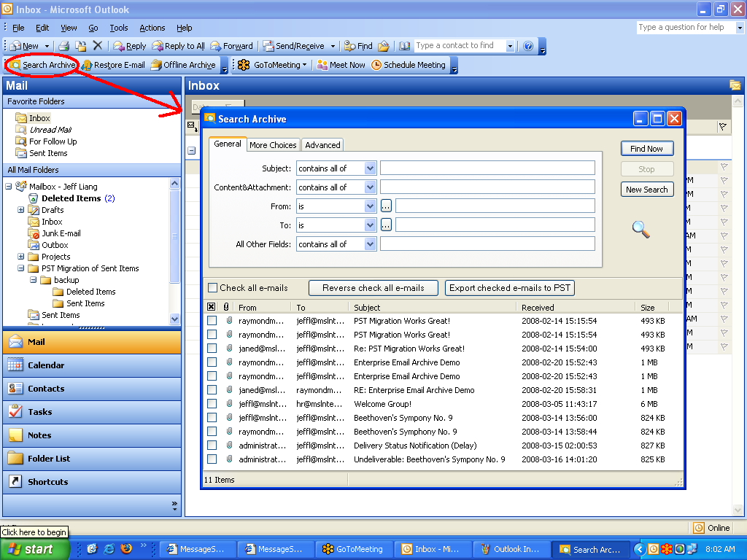
Task: Open the From 'is' condition dropdown
Action: (370, 206)
